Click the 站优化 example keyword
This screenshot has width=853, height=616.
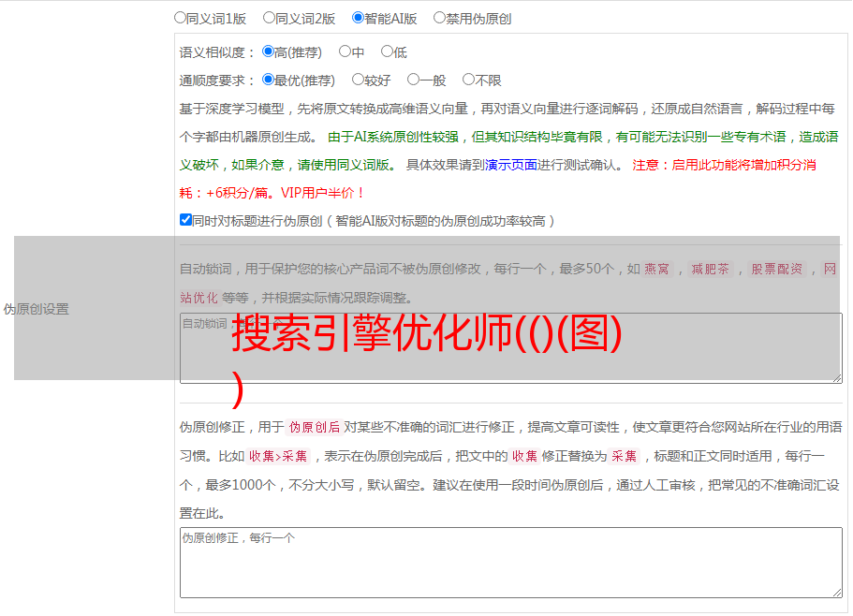199,298
